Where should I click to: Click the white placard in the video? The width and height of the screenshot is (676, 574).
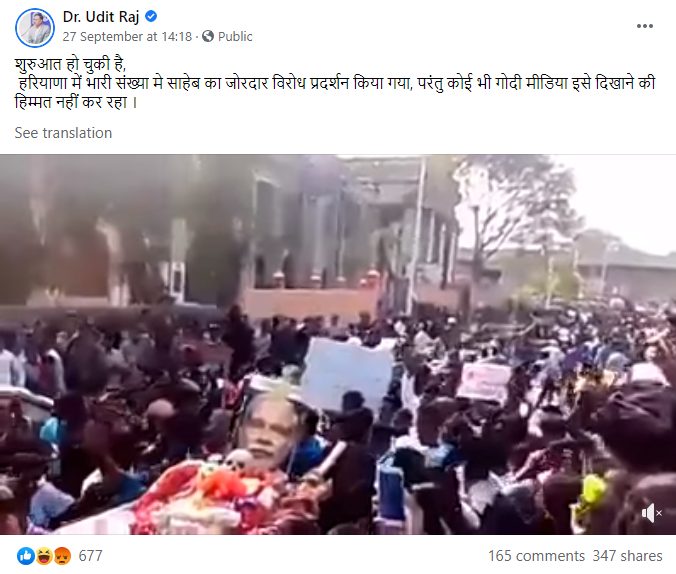(x=346, y=372)
